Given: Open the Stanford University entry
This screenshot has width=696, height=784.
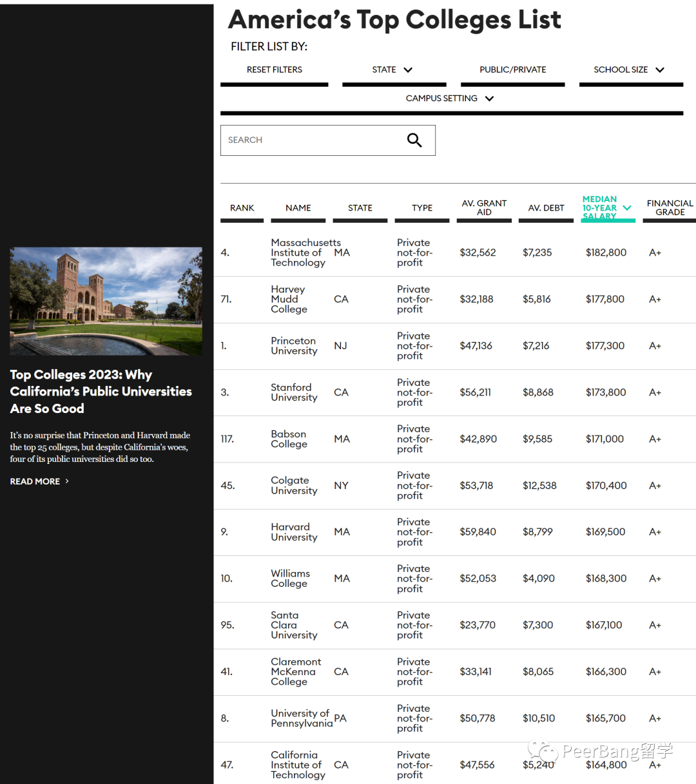Looking at the screenshot, I should (x=294, y=392).
